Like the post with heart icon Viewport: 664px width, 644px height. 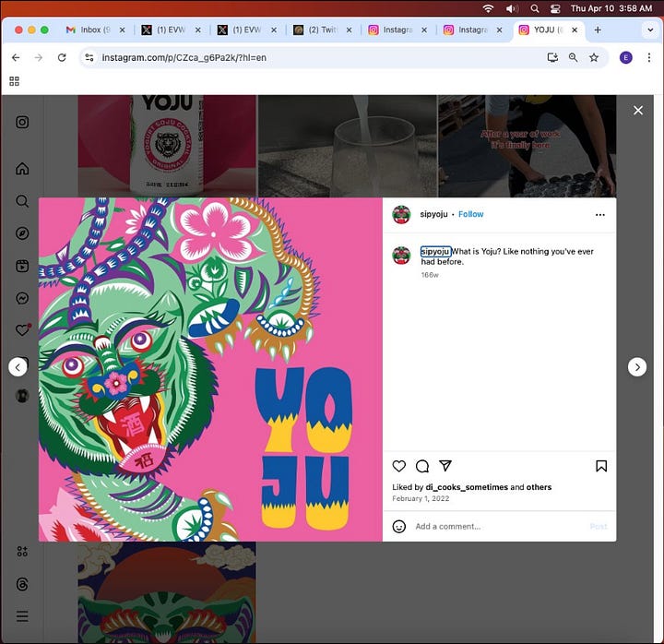(399, 466)
